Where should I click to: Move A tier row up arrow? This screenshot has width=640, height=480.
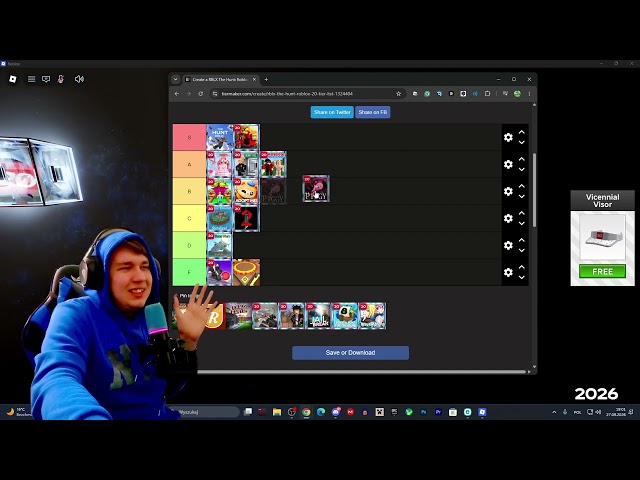(x=522, y=159)
